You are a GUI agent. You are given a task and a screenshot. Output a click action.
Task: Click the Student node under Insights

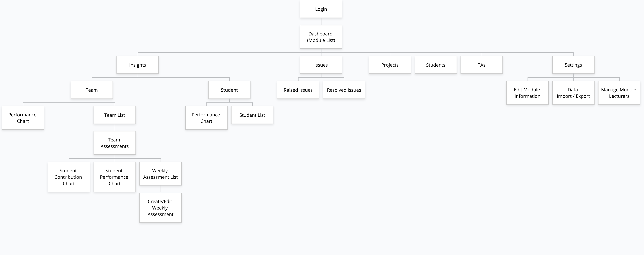click(x=229, y=90)
